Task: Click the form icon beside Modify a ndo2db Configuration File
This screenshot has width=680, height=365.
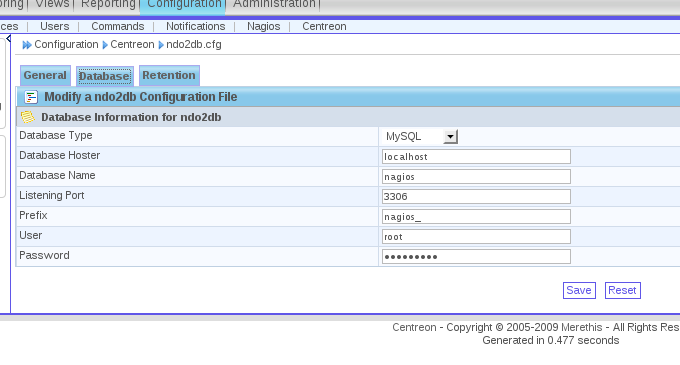Action: point(31,97)
